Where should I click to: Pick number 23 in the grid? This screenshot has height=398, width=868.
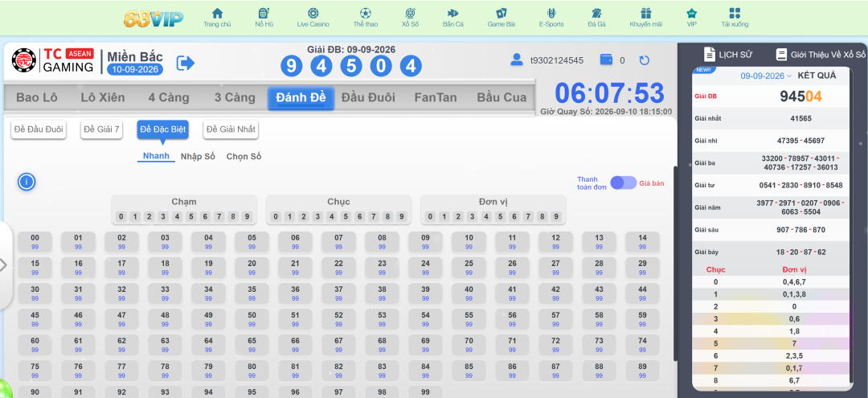382,268
